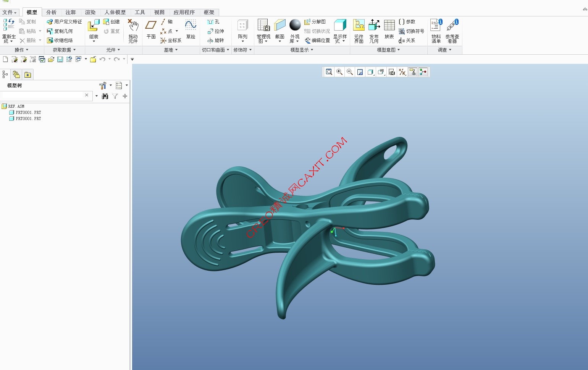Switch to the Applications (应用程序) tab
Screen dimensions: 588x370
[184, 12]
